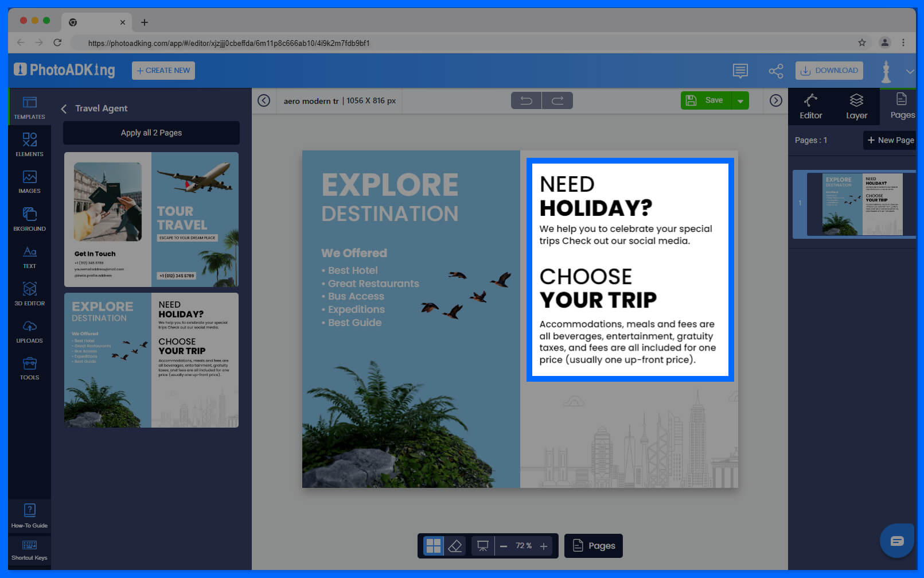Select page 1 thumbnail in Pages panel
The height and width of the screenshot is (578, 924).
pyautogui.click(x=854, y=204)
